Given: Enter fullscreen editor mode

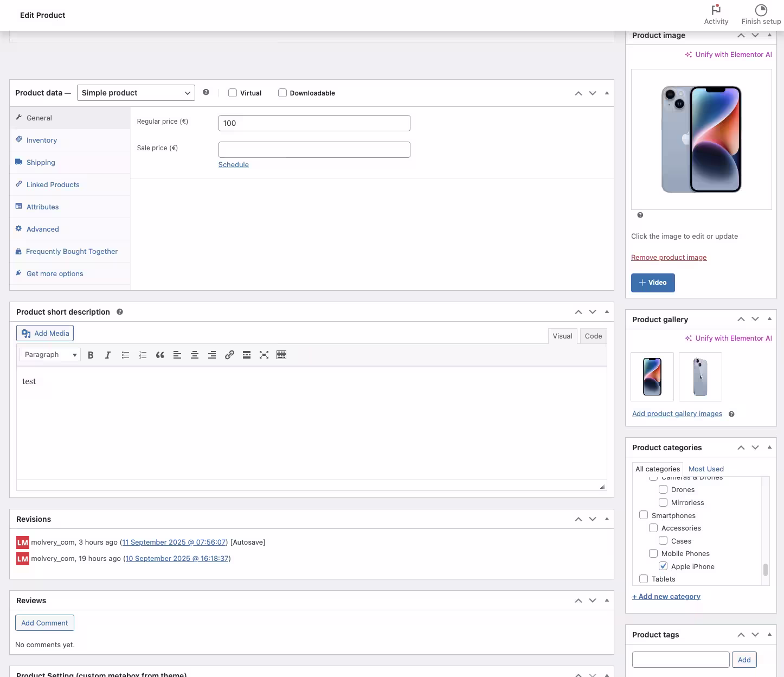Looking at the screenshot, I should 264,355.
